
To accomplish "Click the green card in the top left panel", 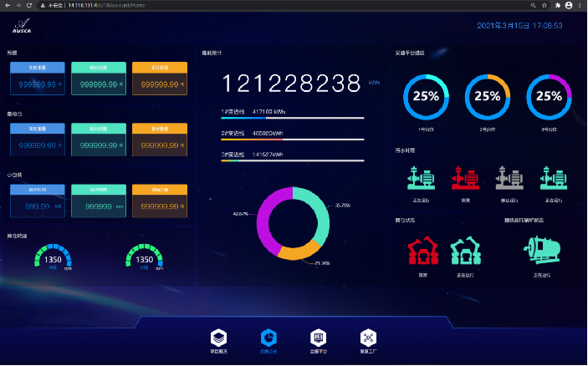I will pyautogui.click(x=99, y=79).
